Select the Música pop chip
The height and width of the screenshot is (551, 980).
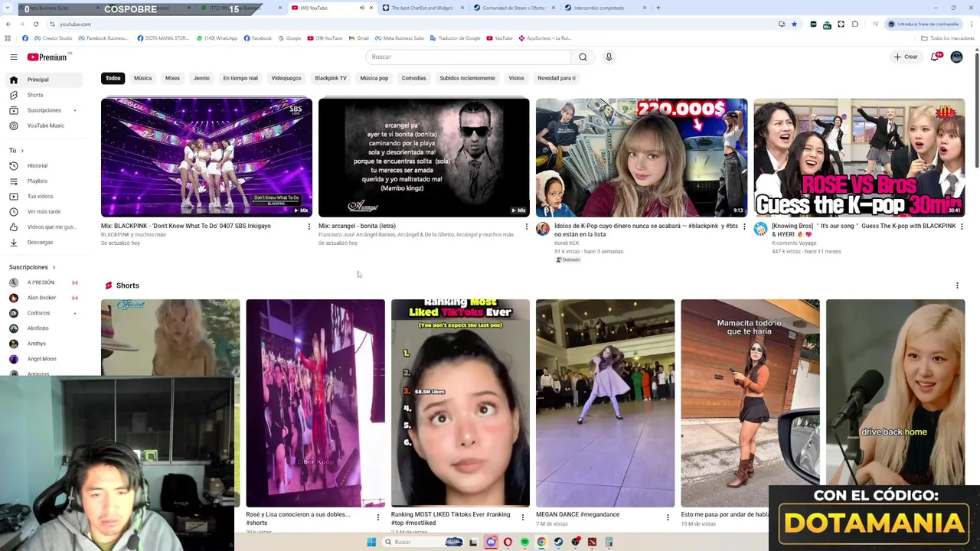click(x=374, y=78)
